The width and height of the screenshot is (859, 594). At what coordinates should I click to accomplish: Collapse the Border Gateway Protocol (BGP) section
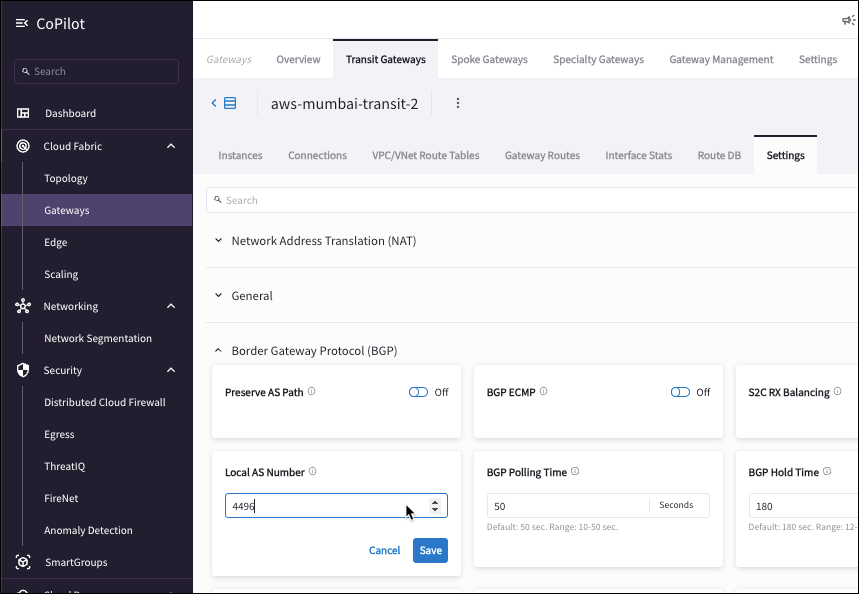(x=219, y=351)
